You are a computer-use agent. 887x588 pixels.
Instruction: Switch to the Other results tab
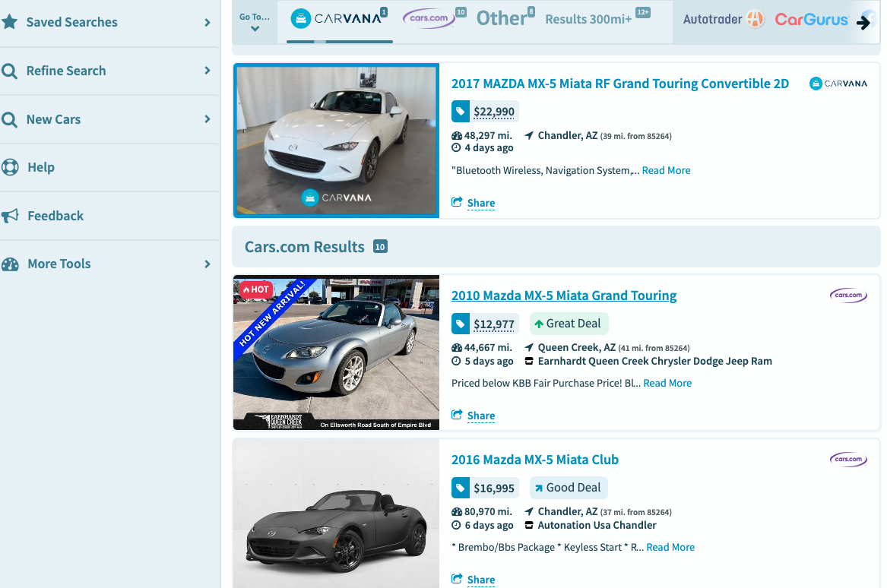pyautogui.click(x=505, y=18)
